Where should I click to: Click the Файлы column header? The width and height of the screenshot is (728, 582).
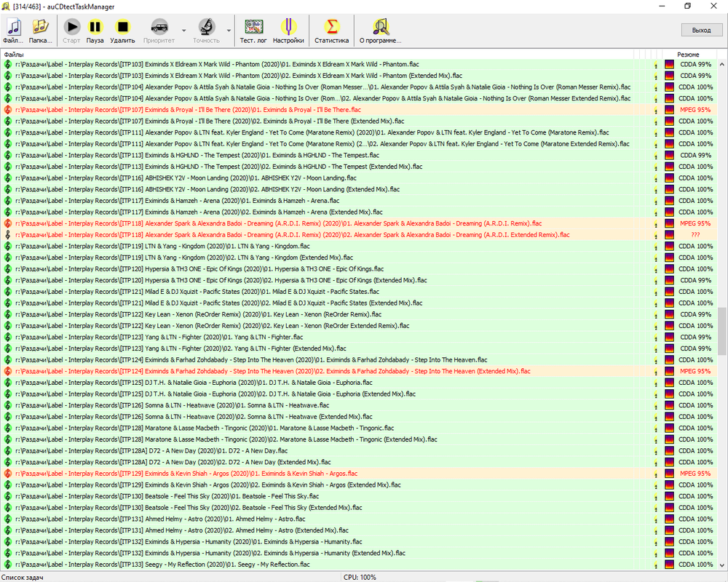coord(13,55)
